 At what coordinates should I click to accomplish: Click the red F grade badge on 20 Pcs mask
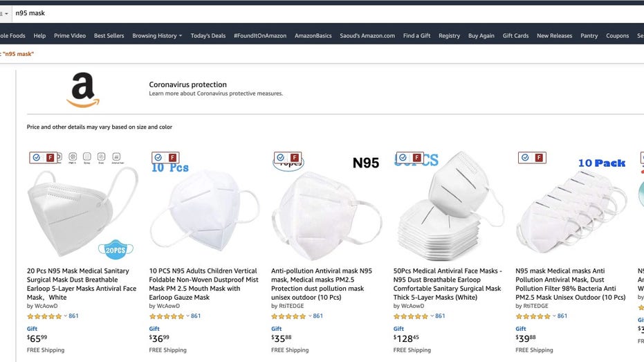tap(50, 157)
